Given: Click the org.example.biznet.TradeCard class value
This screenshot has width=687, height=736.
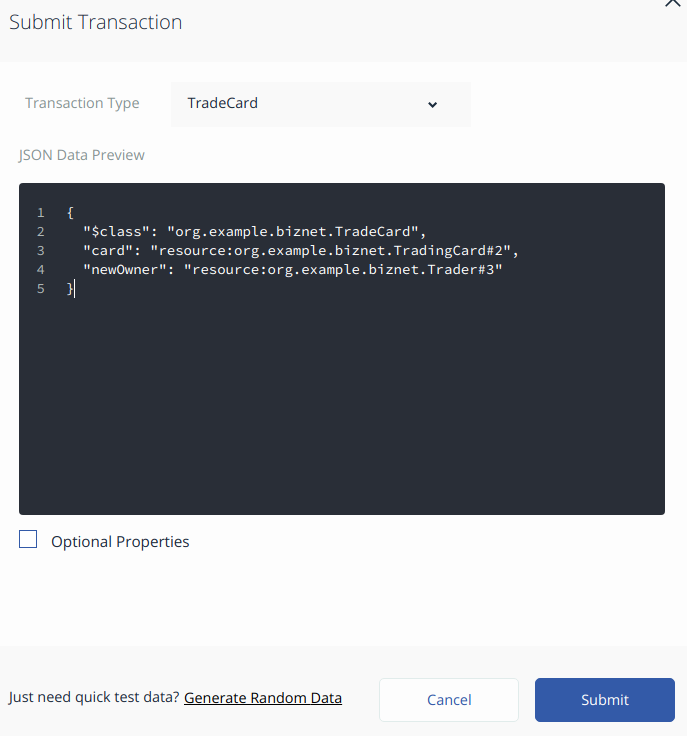Looking at the screenshot, I should 293,232.
